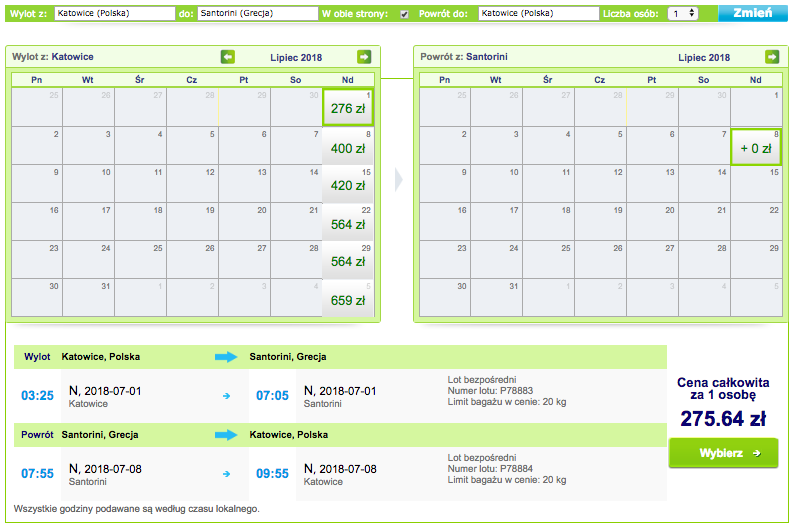
Task: Go to next month in departure calendar
Action: 364,57
